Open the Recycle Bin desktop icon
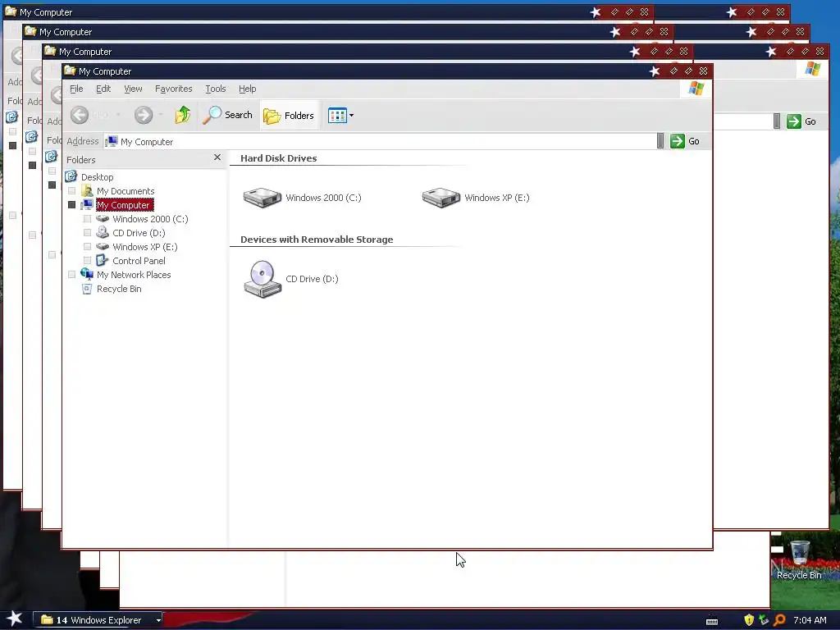 [799, 559]
